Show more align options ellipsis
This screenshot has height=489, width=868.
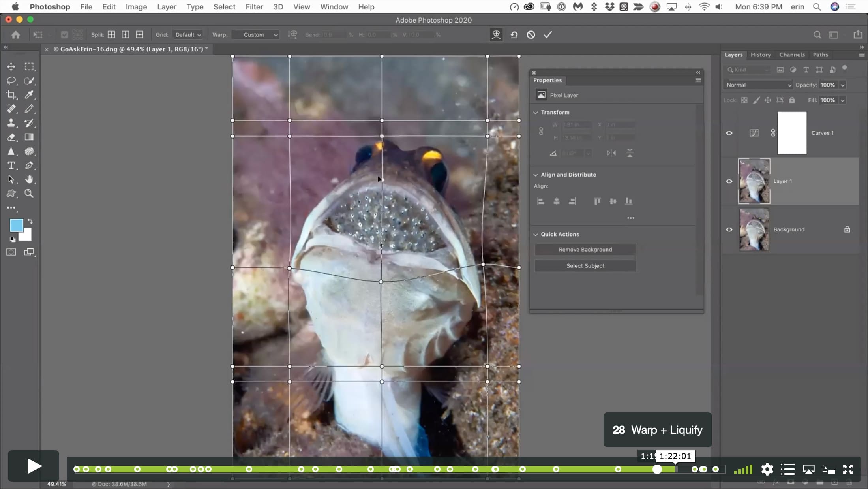(631, 218)
